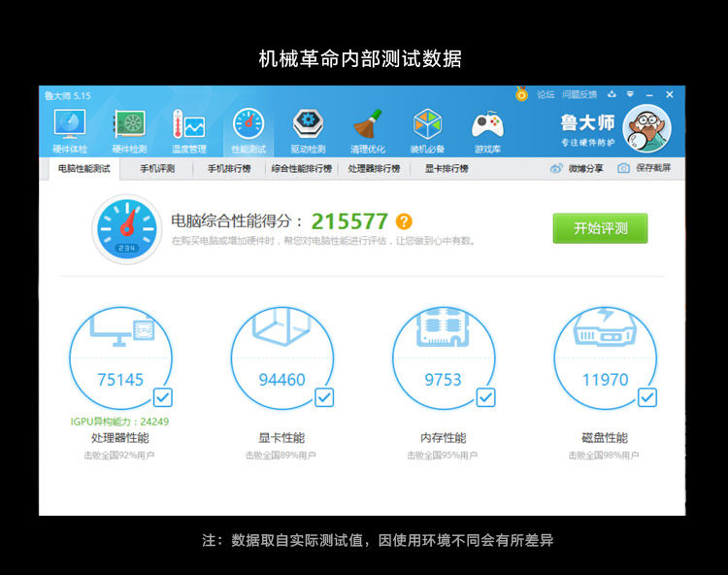This screenshot has height=575, width=728.
Task: Click the 微博分享 Weibo share icon
Action: point(556,168)
